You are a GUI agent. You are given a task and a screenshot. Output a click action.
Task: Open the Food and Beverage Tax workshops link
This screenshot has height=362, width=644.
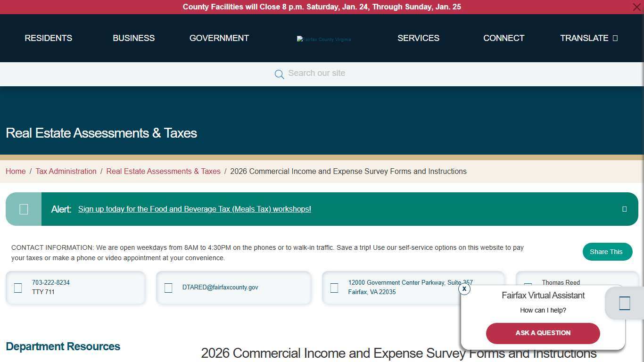click(x=194, y=209)
